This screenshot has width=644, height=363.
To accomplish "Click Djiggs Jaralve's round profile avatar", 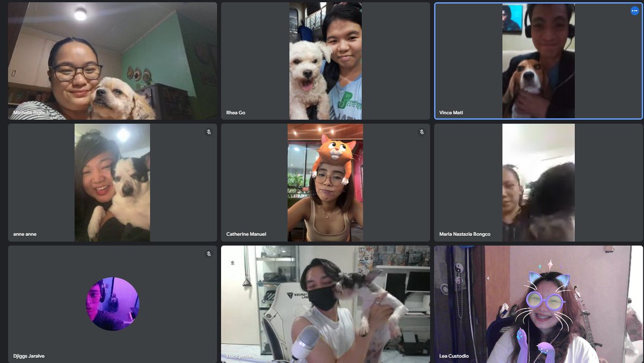I will pyautogui.click(x=112, y=304).
